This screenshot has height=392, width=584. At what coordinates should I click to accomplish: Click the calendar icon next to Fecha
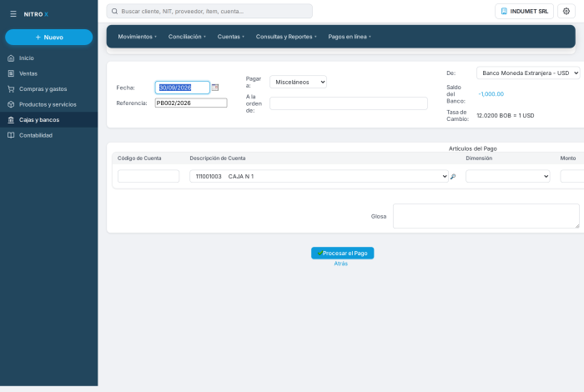pos(215,88)
